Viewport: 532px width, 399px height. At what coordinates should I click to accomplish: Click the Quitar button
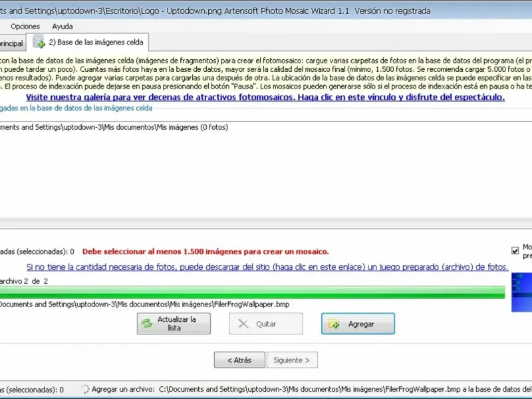tap(265, 324)
